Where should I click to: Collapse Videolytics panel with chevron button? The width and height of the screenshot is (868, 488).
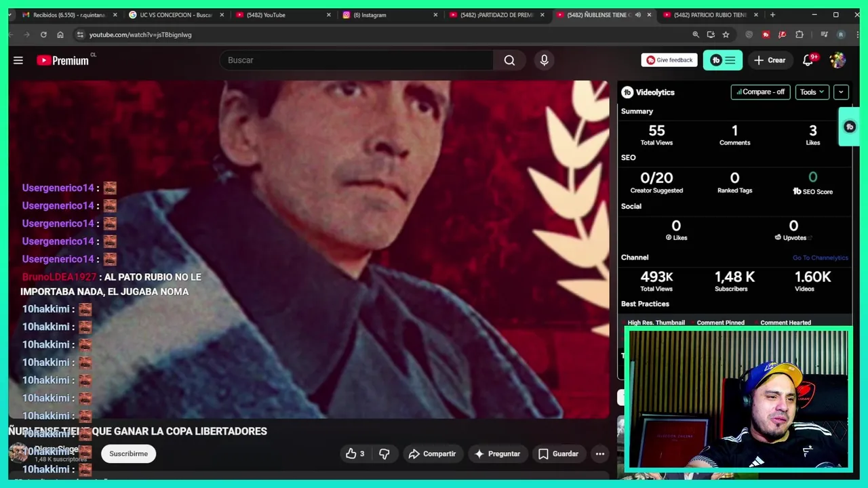click(x=841, y=92)
